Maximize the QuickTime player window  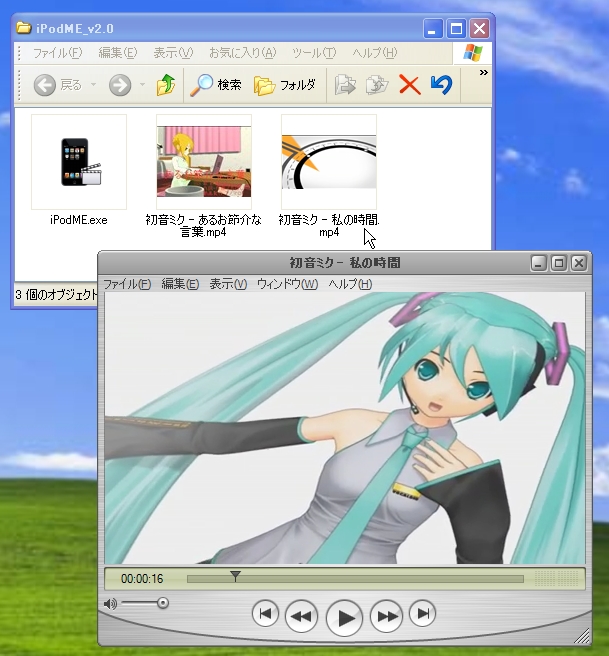pyautogui.click(x=559, y=263)
